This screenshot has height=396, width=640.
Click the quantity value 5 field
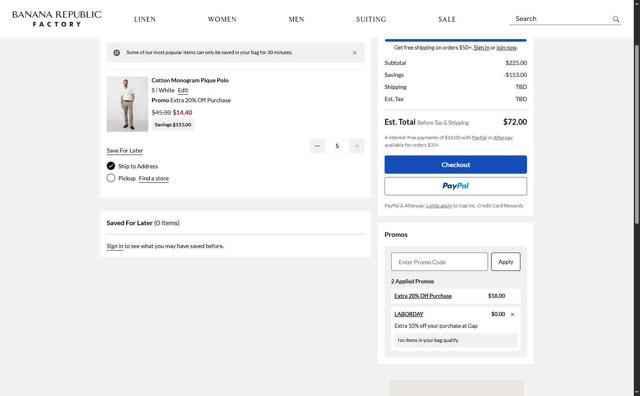[337, 146]
